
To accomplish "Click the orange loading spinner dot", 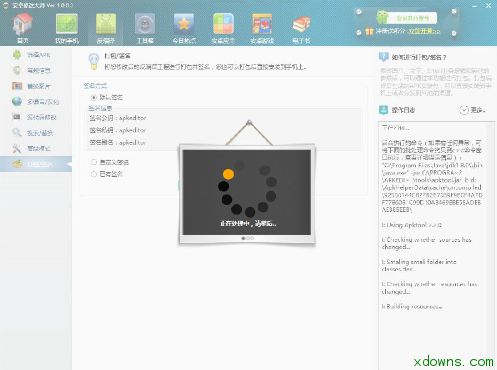I will [228, 174].
